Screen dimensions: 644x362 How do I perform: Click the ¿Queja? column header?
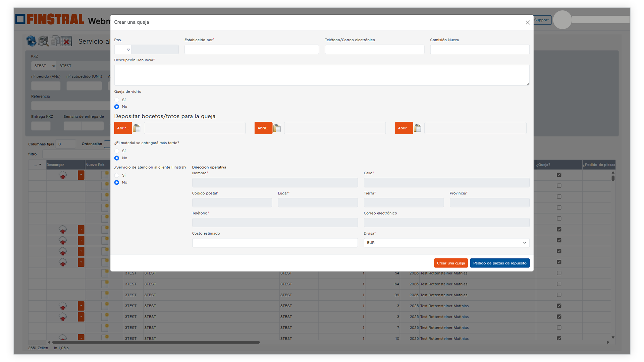pyautogui.click(x=558, y=165)
